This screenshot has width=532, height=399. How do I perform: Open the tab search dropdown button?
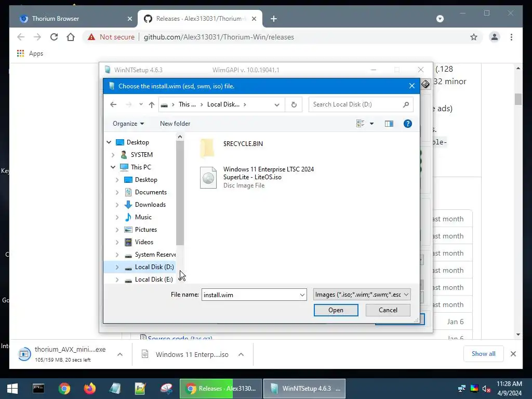(440, 19)
